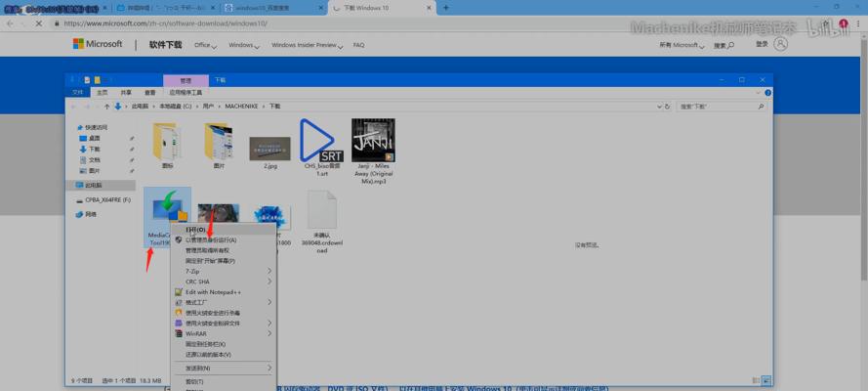This screenshot has height=391, width=868.
Task: Choose Edit with Notepad++
Action: (223, 292)
